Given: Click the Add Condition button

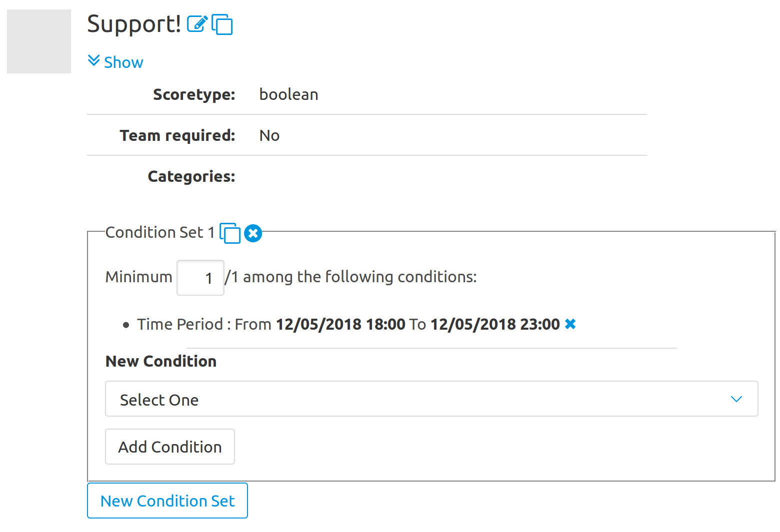Looking at the screenshot, I should click(x=170, y=447).
